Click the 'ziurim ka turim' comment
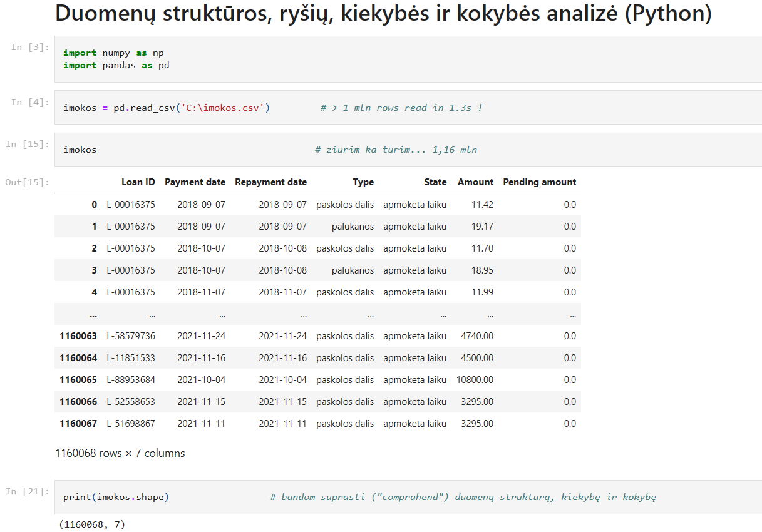The image size is (762, 532). pos(396,150)
